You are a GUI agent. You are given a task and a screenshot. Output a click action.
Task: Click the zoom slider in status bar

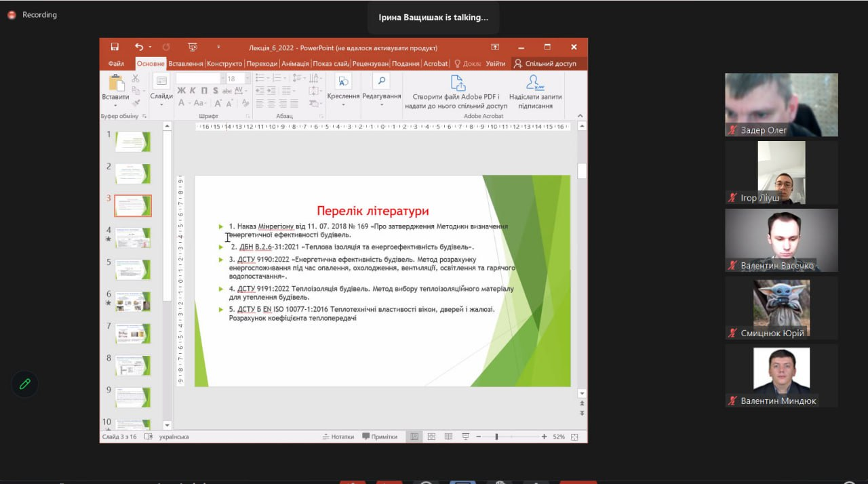coord(496,437)
